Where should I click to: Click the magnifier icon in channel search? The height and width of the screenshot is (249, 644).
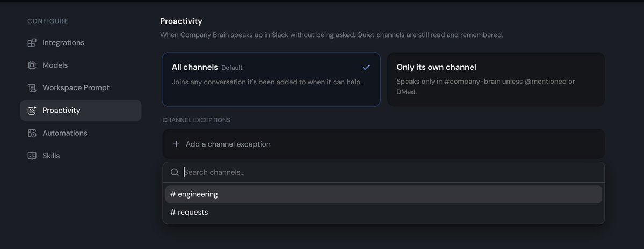pos(175,172)
